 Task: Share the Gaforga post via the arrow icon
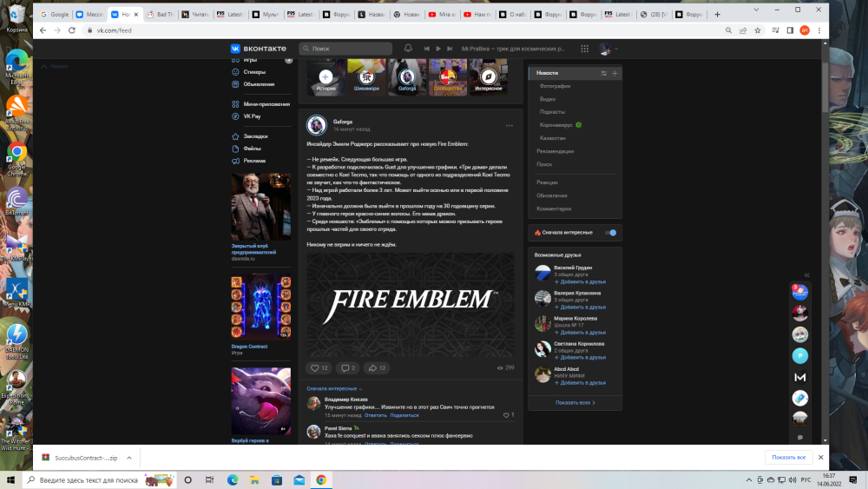[x=377, y=368]
